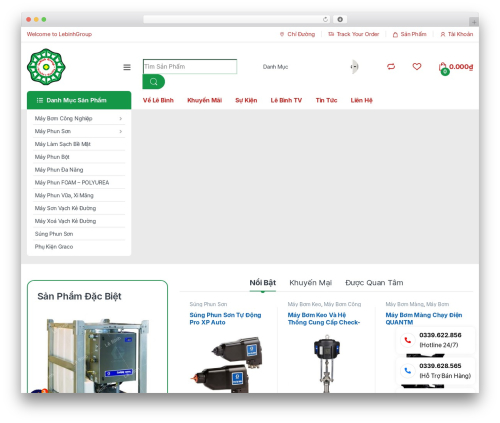Open the Liên Hệ menu item

pyautogui.click(x=361, y=100)
